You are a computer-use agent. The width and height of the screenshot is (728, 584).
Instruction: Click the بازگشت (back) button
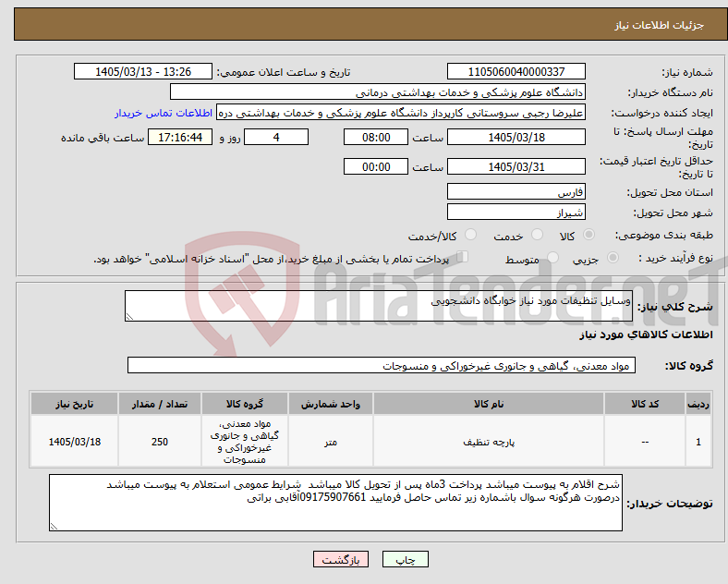341,559
